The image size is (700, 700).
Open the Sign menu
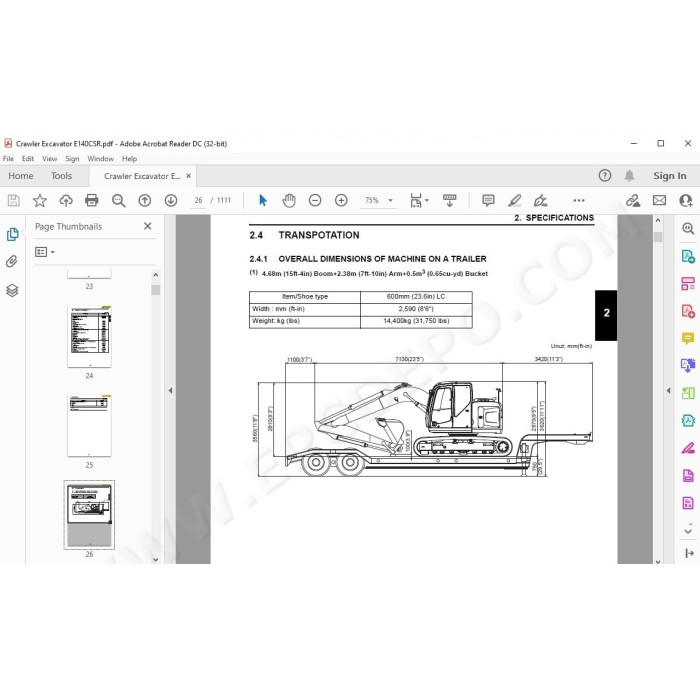tap(72, 158)
